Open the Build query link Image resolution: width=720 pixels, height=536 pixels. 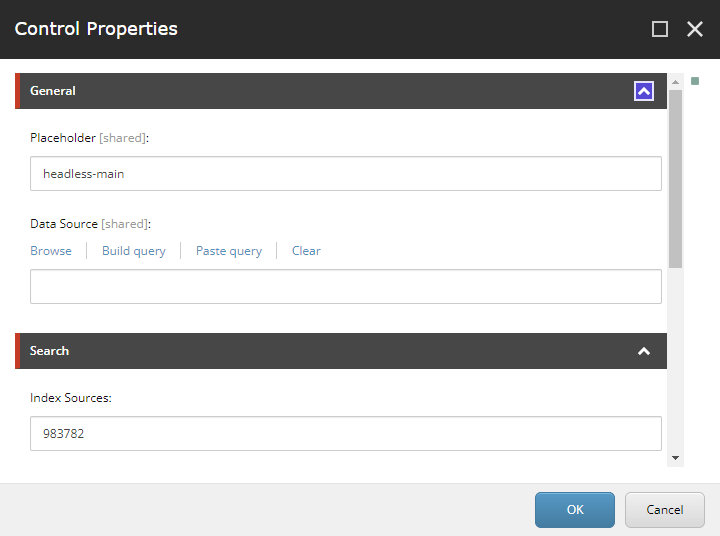pyautogui.click(x=134, y=251)
